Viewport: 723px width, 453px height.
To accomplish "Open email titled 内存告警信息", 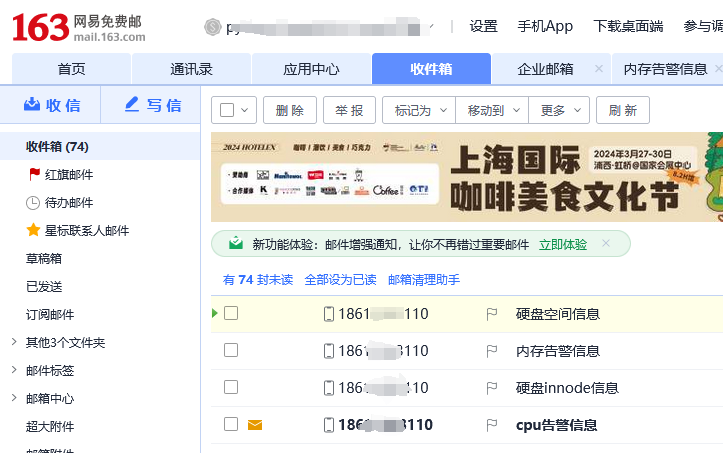I will click(x=558, y=351).
